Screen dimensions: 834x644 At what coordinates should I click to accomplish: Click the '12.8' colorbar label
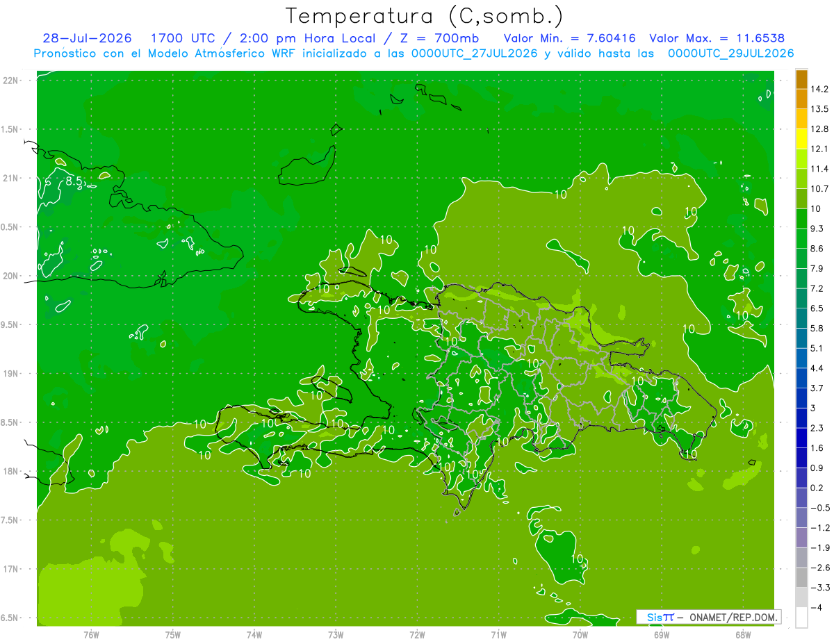(819, 129)
